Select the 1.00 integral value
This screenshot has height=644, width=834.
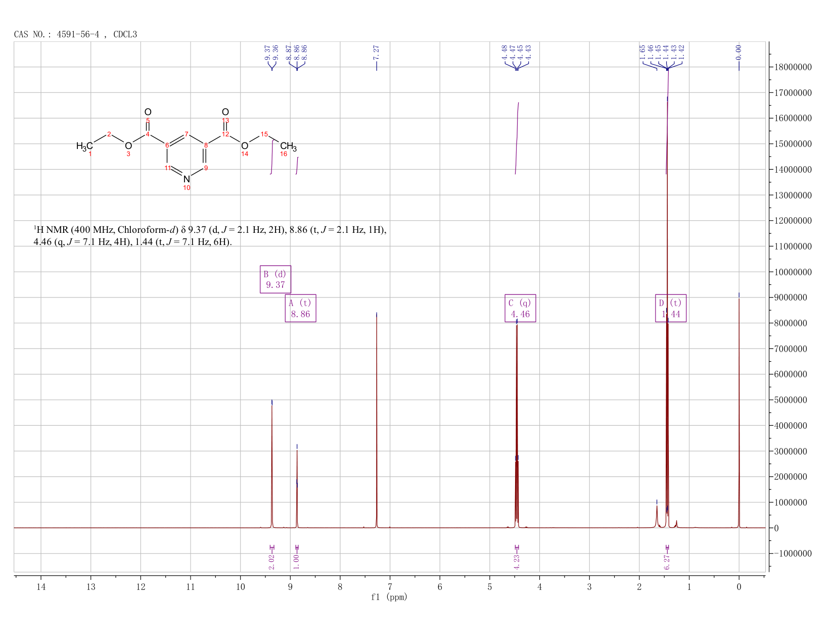297,562
